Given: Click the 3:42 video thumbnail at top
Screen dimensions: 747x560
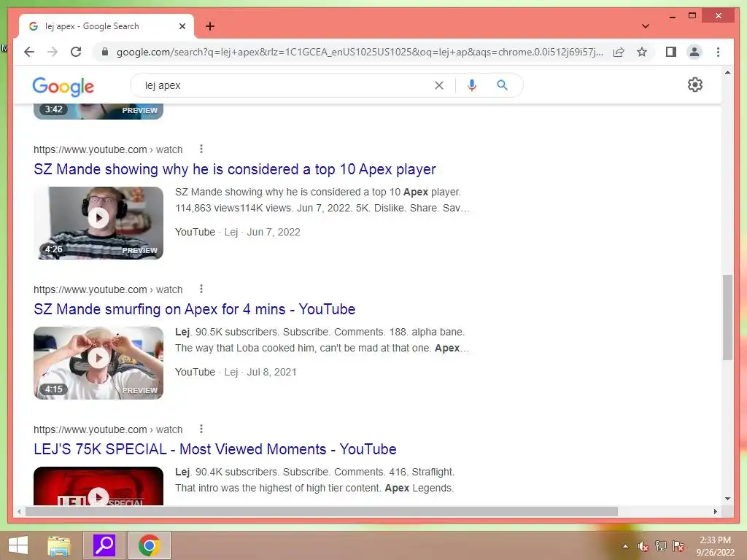Looking at the screenshot, I should click(98, 111).
